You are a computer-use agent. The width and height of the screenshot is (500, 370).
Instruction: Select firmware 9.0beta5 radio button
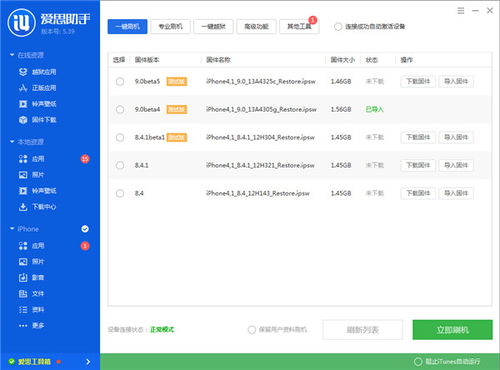(120, 81)
